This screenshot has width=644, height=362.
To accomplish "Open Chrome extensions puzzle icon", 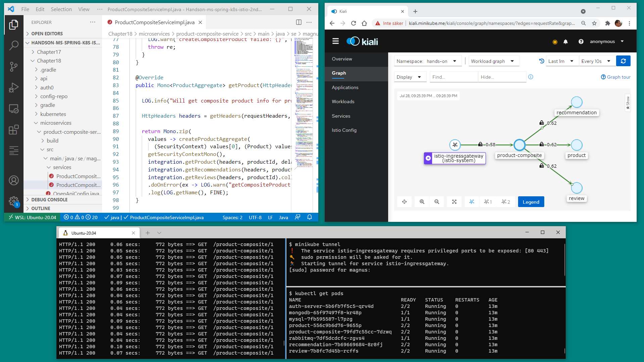I will pos(607,23).
